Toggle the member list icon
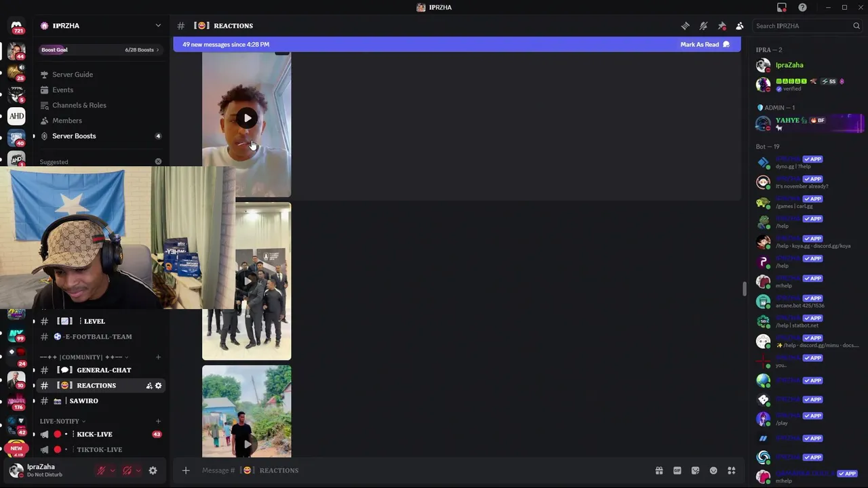Screen dimensions: 868x488 click(x=740, y=26)
